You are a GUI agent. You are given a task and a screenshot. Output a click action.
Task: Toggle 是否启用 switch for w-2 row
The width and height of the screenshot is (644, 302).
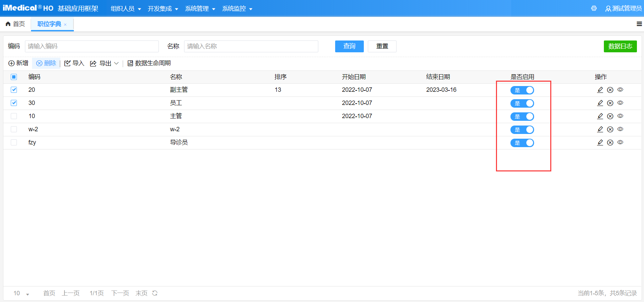[522, 130]
